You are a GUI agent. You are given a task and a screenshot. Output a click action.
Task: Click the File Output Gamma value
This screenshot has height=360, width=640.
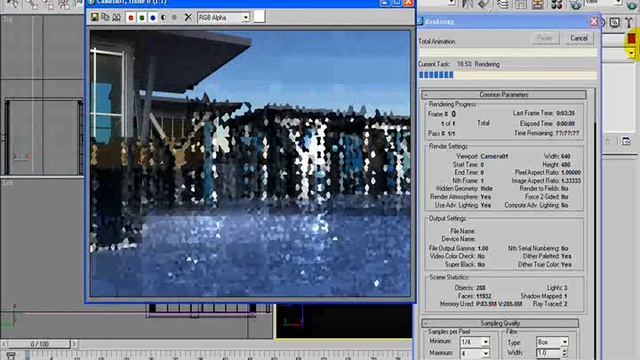click(x=483, y=248)
